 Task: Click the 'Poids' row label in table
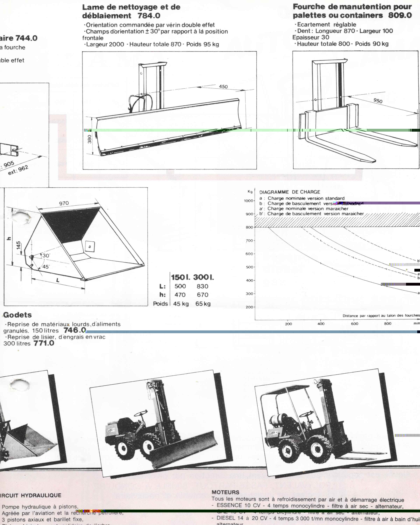point(160,304)
